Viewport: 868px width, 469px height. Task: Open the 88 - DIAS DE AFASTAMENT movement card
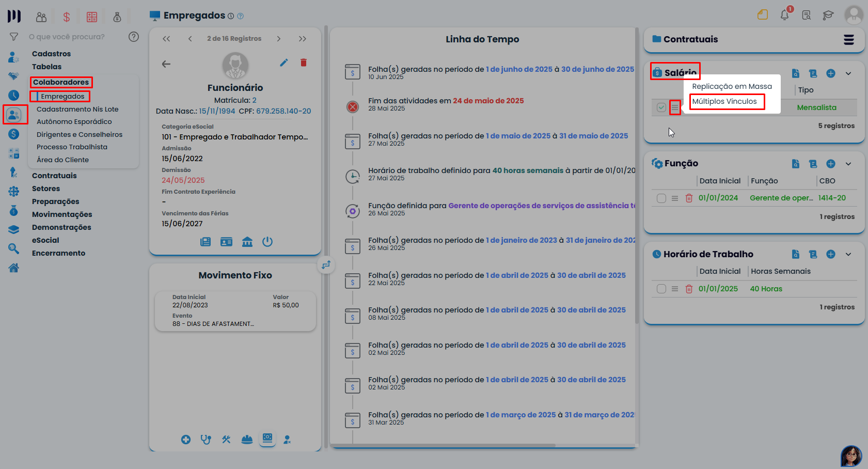(235, 311)
